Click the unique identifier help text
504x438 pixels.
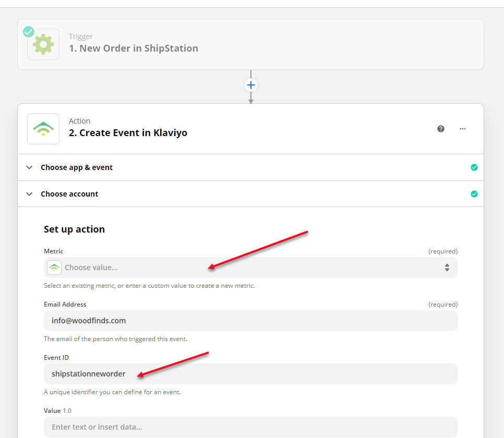(x=112, y=392)
